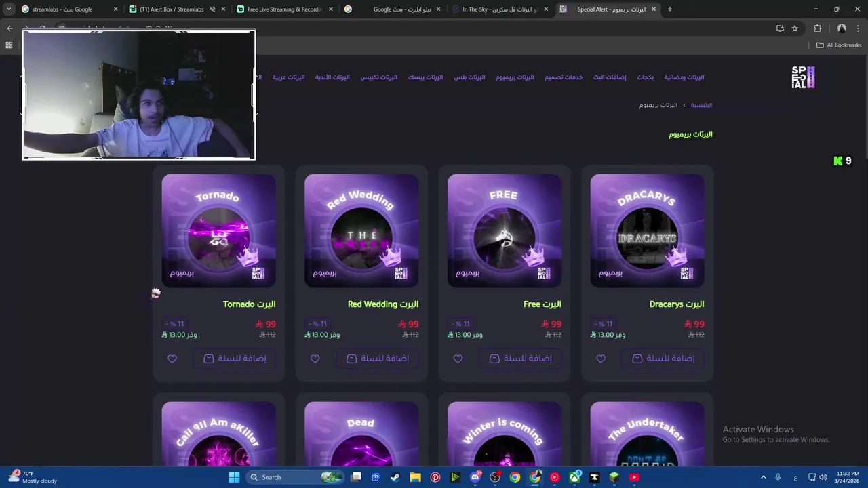Open البرتات تكبيس menu item

[x=379, y=77]
